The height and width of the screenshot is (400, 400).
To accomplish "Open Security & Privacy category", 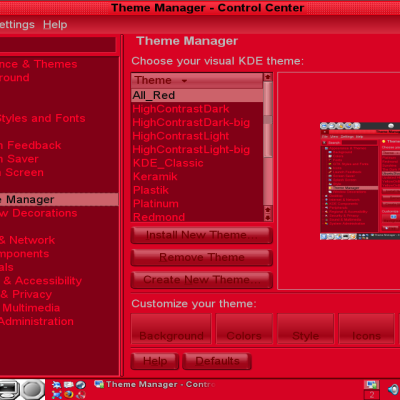I will click(26, 295).
